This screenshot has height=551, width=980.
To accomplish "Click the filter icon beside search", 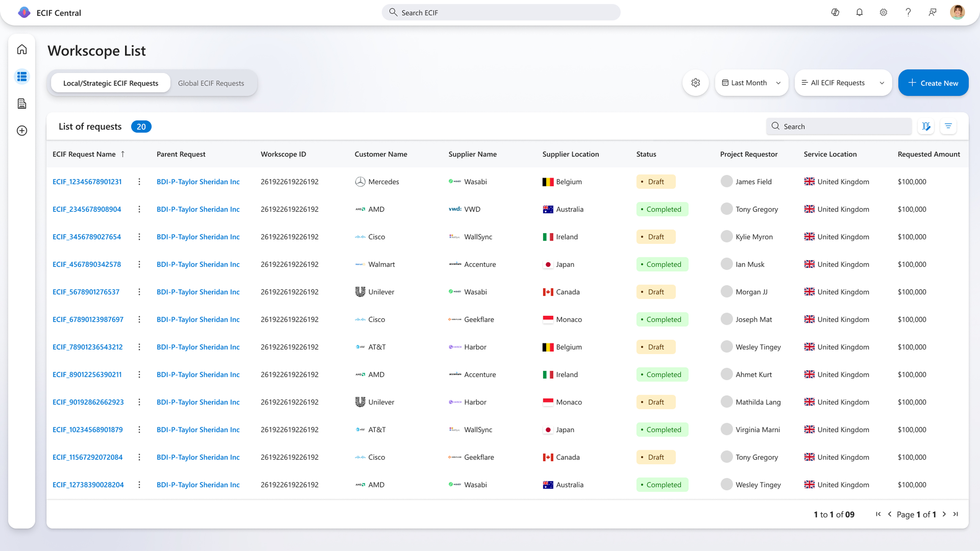I will coord(948,126).
